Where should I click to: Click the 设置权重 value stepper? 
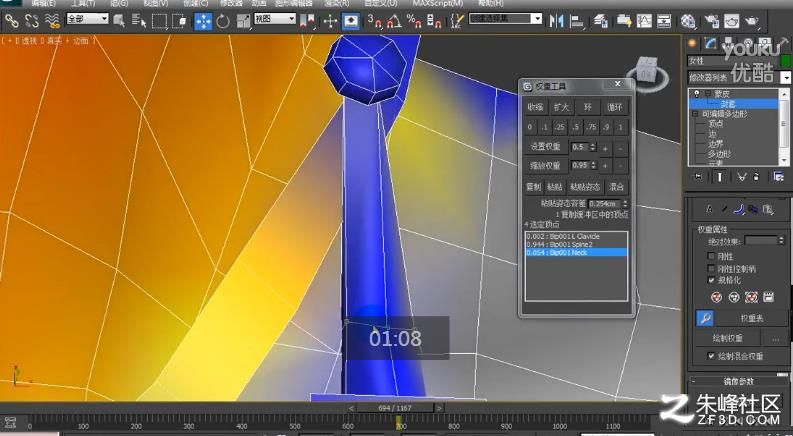click(593, 147)
